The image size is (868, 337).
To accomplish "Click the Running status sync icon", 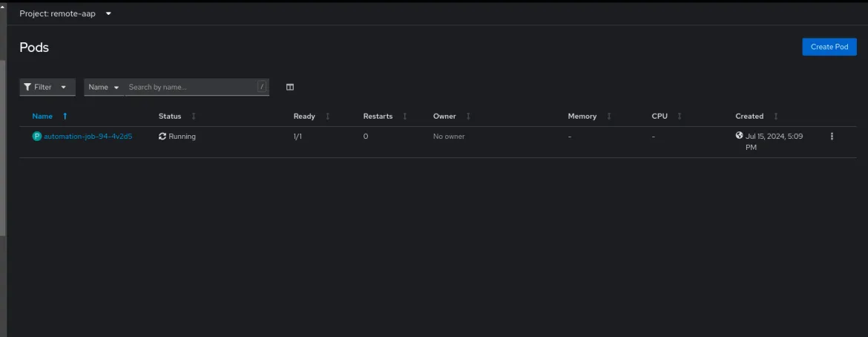I will coord(162,137).
